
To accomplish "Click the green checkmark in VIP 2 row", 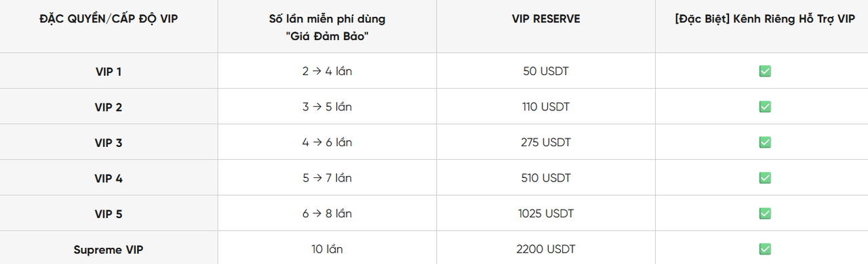I will (765, 107).
